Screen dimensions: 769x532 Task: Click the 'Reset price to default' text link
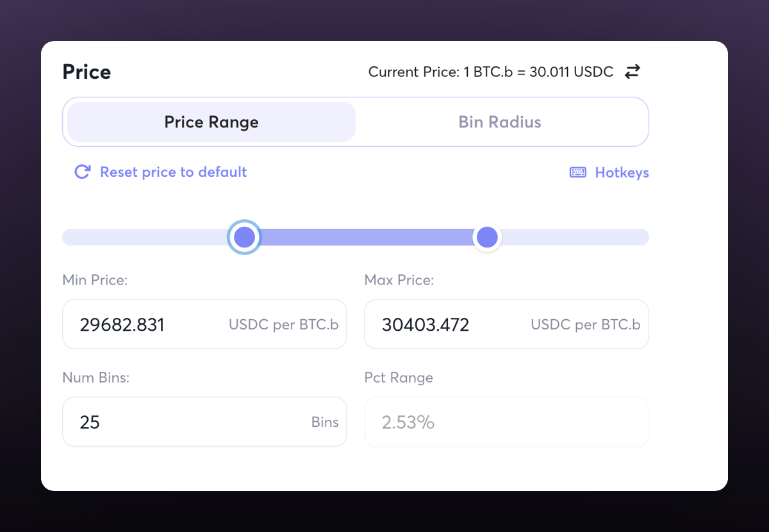coord(173,172)
